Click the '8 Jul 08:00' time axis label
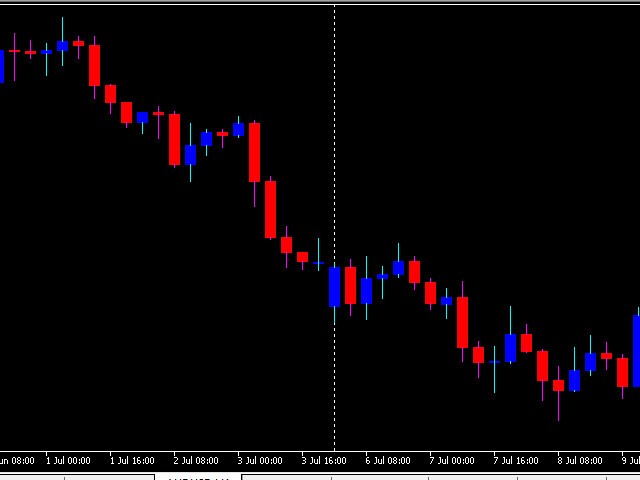Image resolution: width=640 pixels, height=480 pixels. [580, 461]
